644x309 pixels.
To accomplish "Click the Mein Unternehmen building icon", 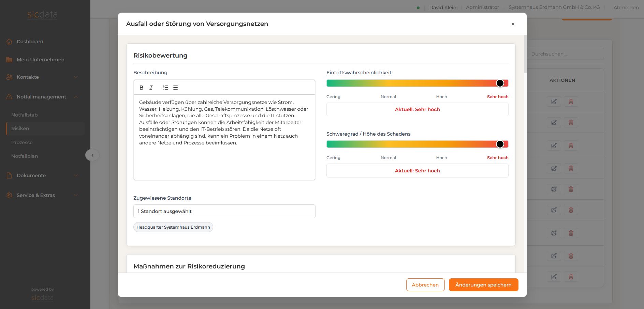I will point(9,59).
